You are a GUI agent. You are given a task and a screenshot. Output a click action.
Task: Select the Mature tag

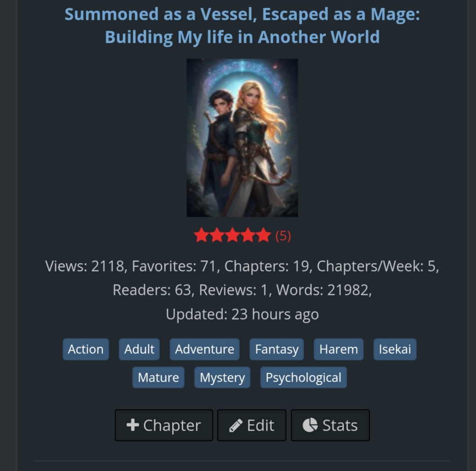pos(158,378)
